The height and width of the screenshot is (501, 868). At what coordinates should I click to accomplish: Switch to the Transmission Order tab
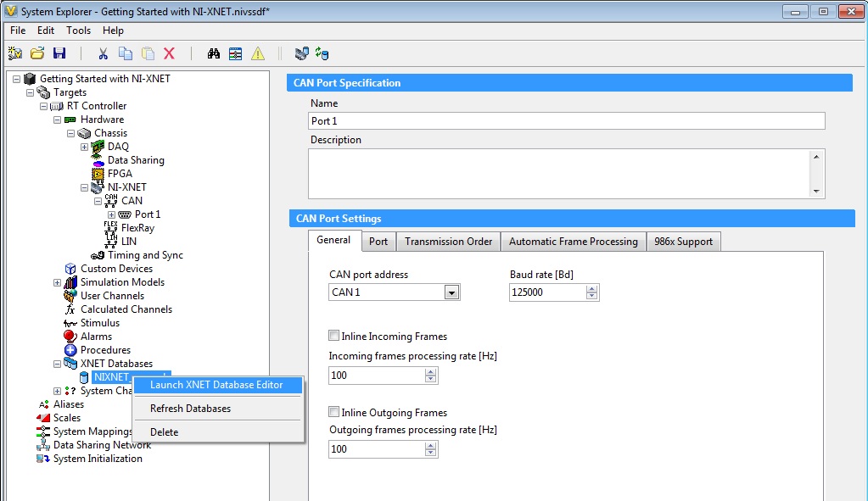tap(448, 242)
